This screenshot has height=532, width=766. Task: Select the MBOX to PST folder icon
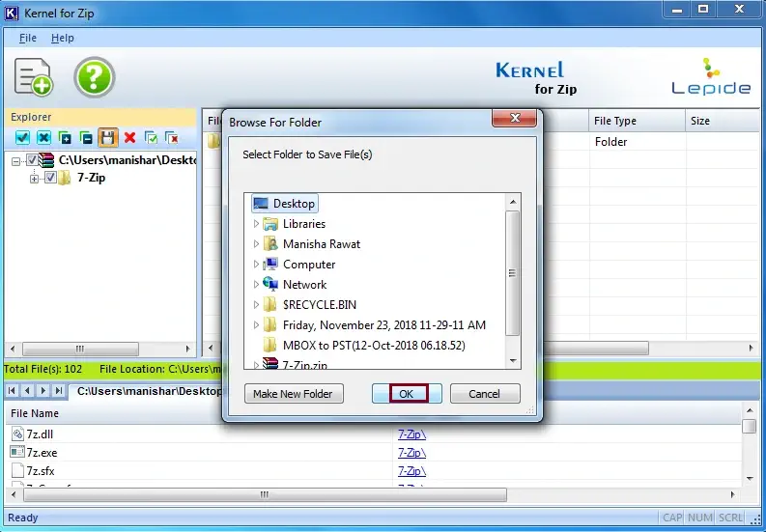click(270, 346)
